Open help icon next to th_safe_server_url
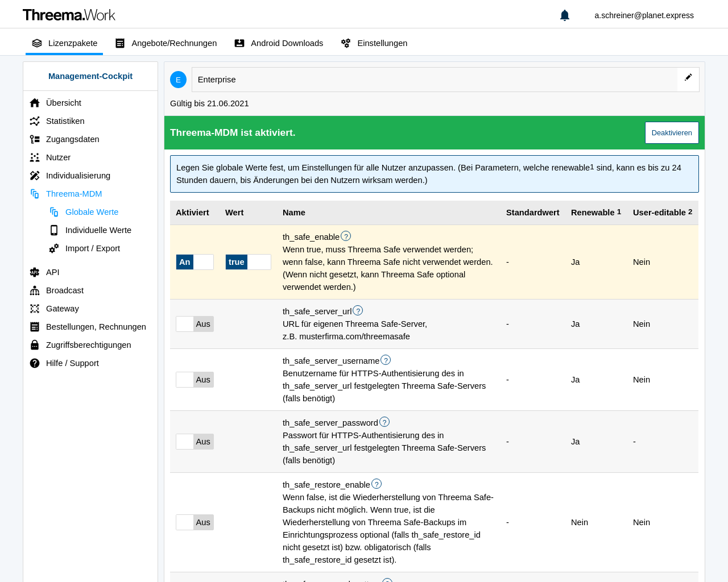The image size is (728, 582). tap(358, 310)
